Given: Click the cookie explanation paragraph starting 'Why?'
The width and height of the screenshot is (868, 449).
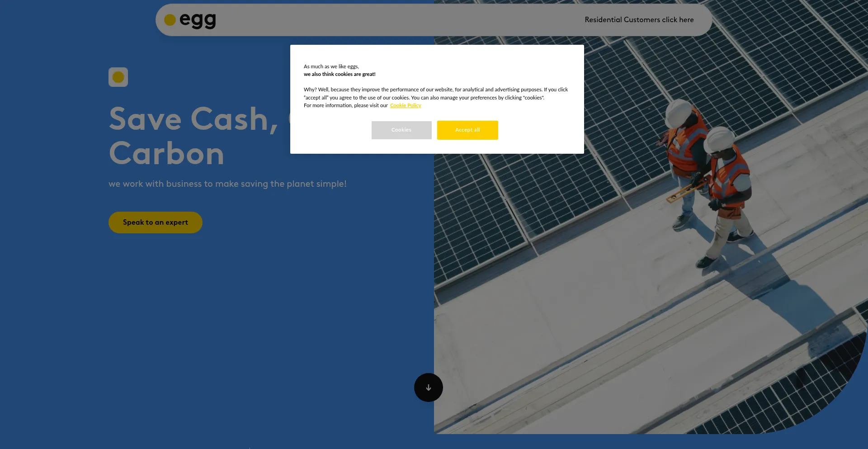Looking at the screenshot, I should tap(435, 94).
